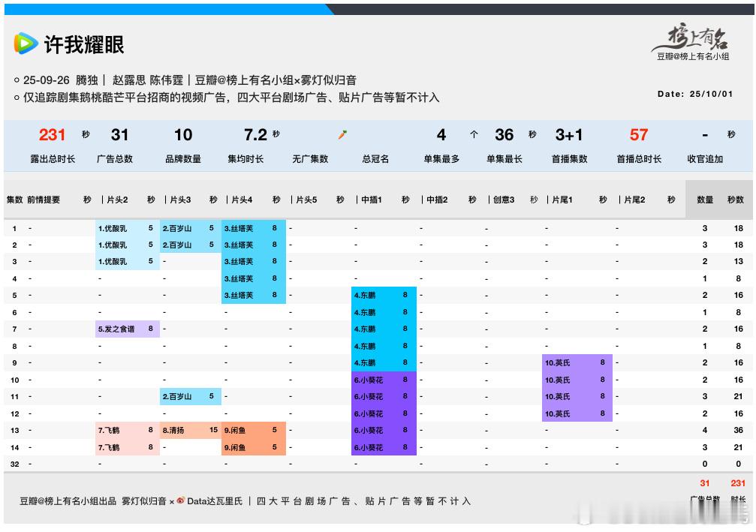Click 5.发之食谱 in episode 7 row

pos(116,329)
